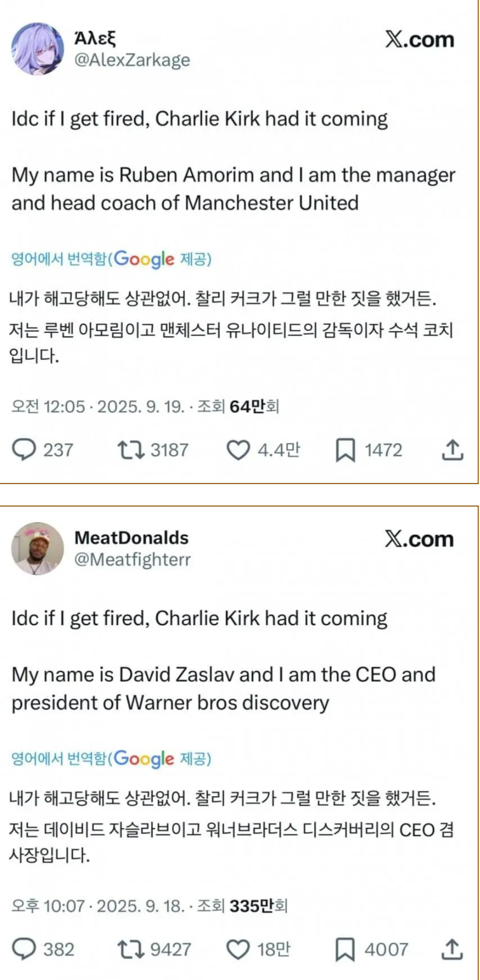Image resolution: width=480 pixels, height=980 pixels.
Task: Click the X.com logo on the first post
Action: pyautogui.click(x=419, y=39)
